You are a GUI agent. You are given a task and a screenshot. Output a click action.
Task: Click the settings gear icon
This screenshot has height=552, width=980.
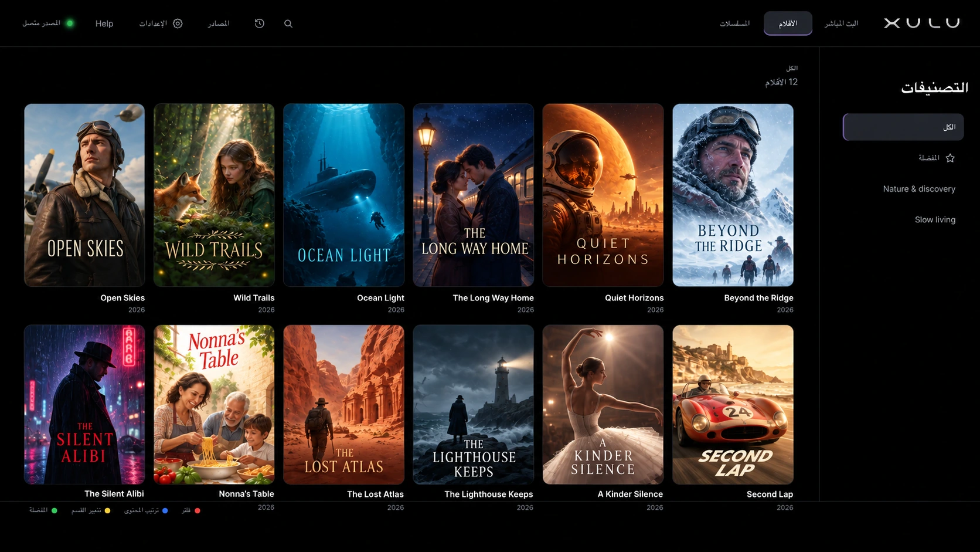coord(178,23)
